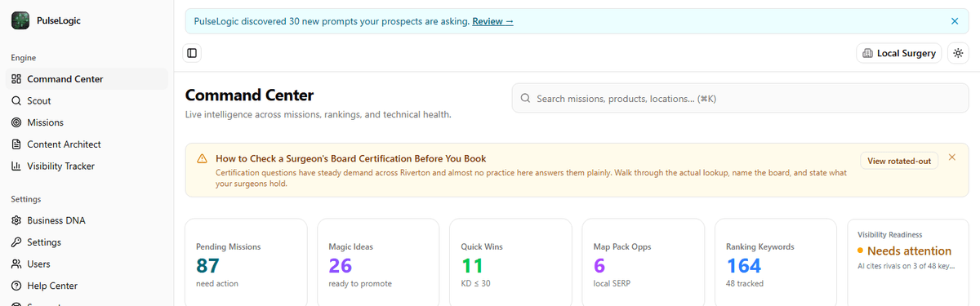The height and width of the screenshot is (306, 980).
Task: Click the PulseLogic logo icon
Action: (x=20, y=20)
